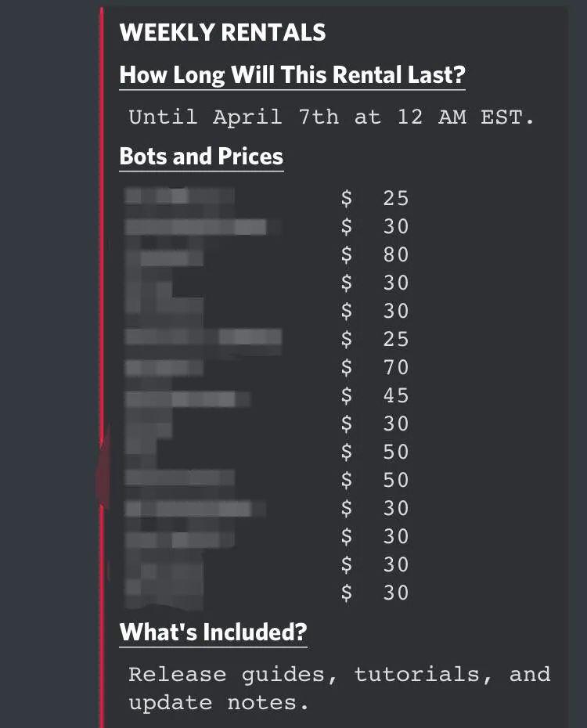Click the $ 45 price entry
Screen dimensions: 587x728
point(374,395)
